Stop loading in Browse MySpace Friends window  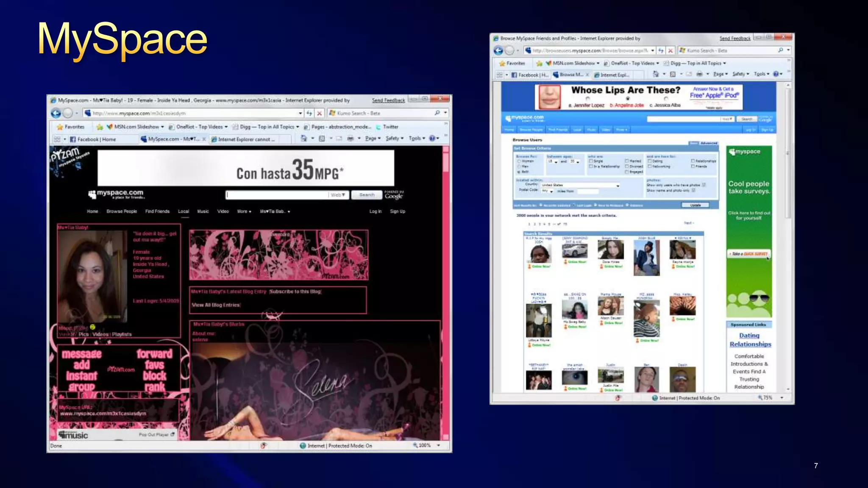pyautogui.click(x=670, y=50)
